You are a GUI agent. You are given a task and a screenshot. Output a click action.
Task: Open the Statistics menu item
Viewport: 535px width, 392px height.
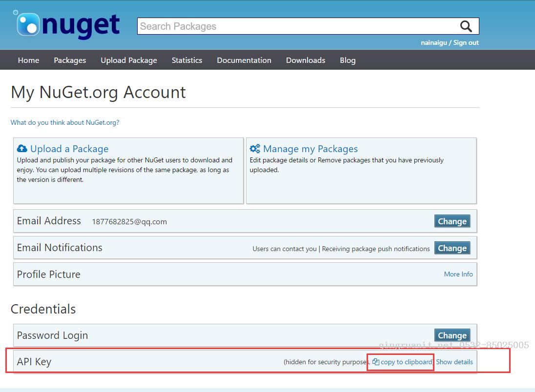(x=187, y=60)
